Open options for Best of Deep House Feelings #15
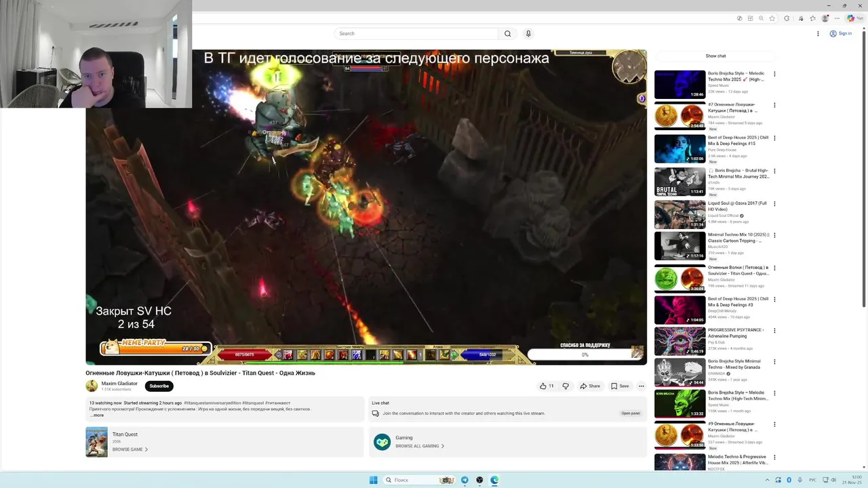 point(774,138)
